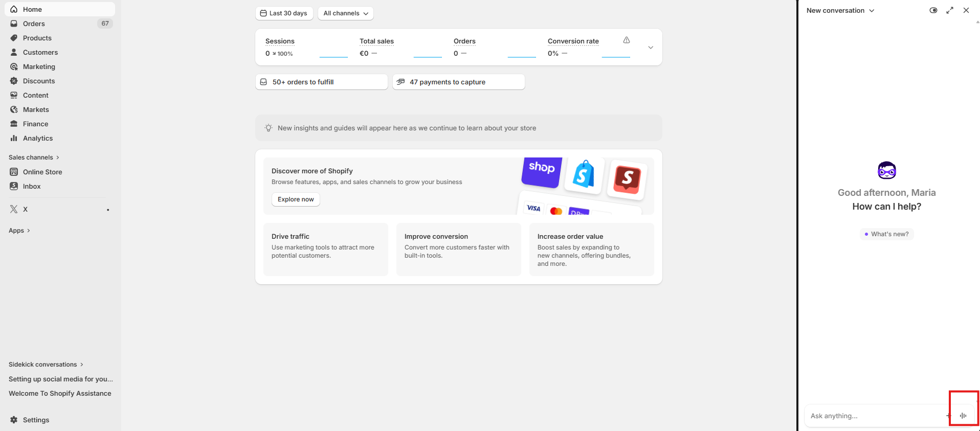Click the Sidekick avatar icon
Viewport: 980px width, 431px height.
coord(887,170)
